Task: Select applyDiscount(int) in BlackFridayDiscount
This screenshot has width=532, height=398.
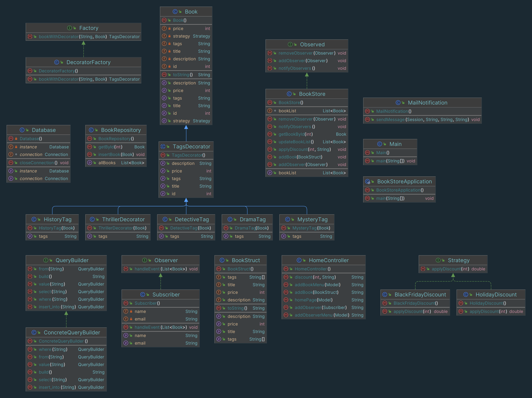Action: (415, 312)
